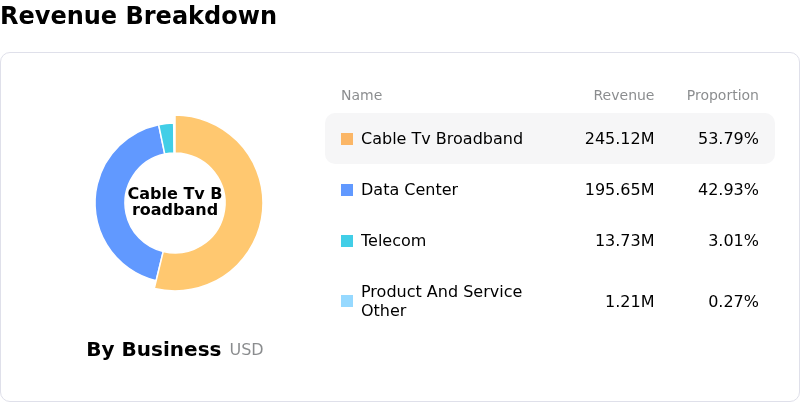Click the light blue Product And Service swatch
This screenshot has width=800, height=402.
tap(347, 301)
